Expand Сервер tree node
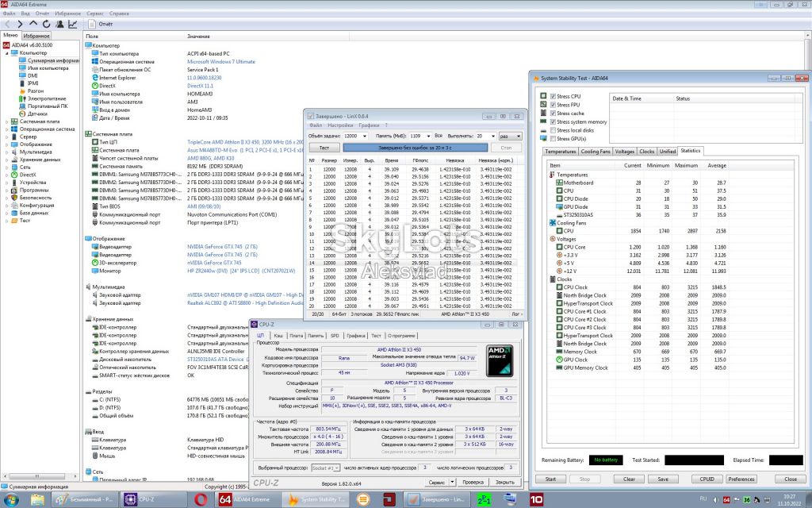812x508 pixels. tap(6, 137)
